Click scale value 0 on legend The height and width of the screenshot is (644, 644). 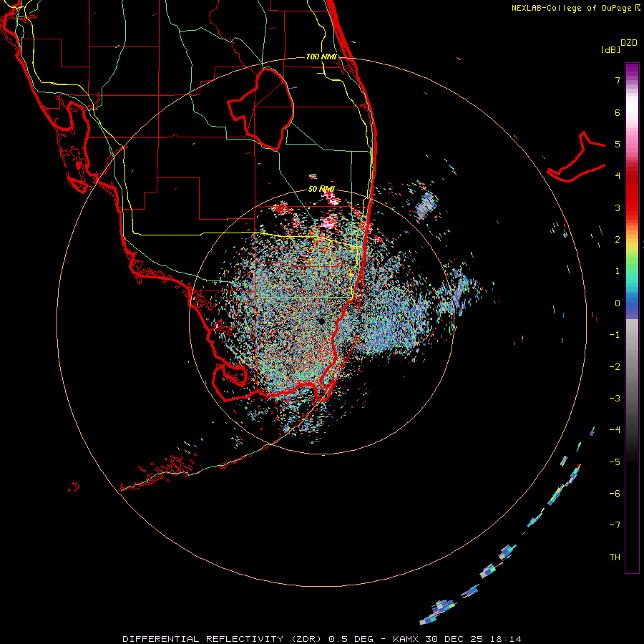click(618, 303)
